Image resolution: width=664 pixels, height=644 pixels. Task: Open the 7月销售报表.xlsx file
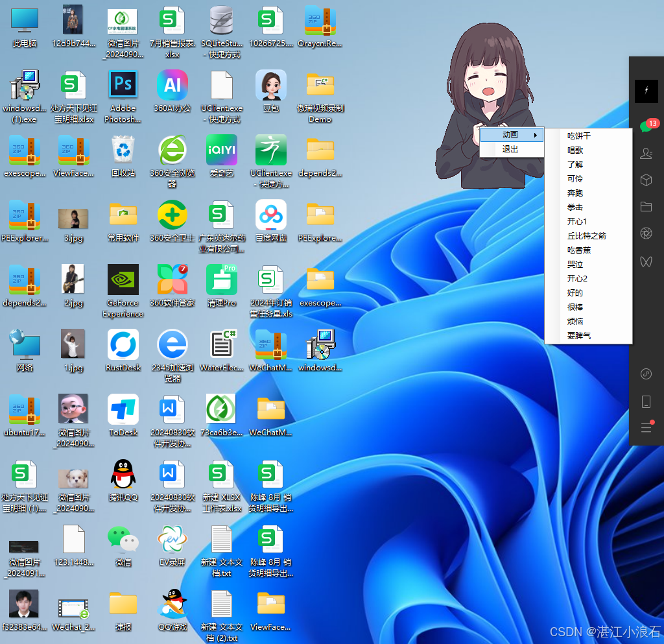[172, 20]
